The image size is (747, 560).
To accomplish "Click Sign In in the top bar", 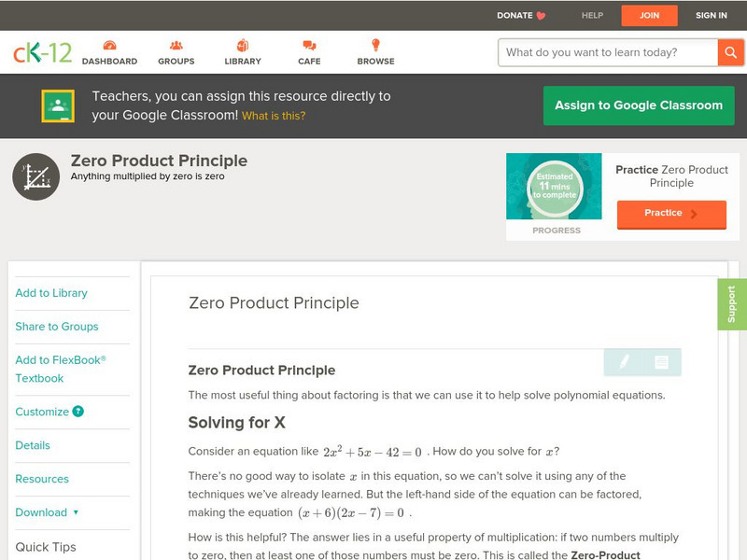I will tap(712, 15).
